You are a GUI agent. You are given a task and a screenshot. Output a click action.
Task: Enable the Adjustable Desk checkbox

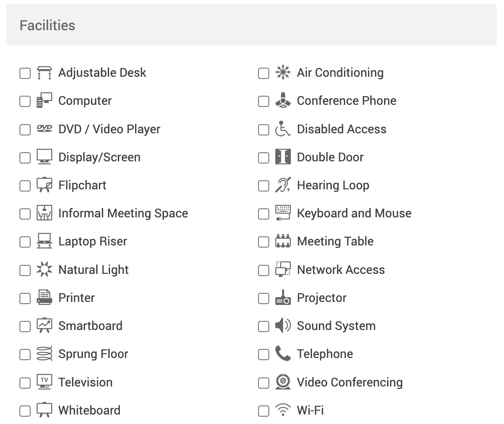click(25, 73)
